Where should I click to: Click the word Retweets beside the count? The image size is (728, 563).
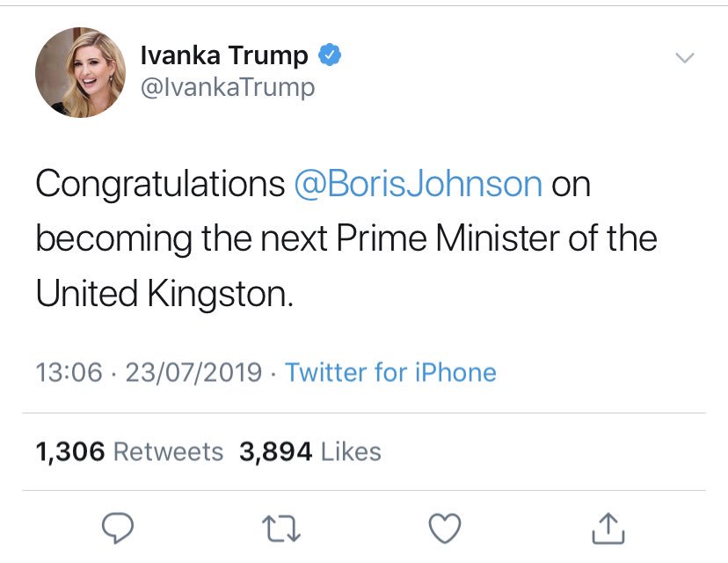click(169, 452)
